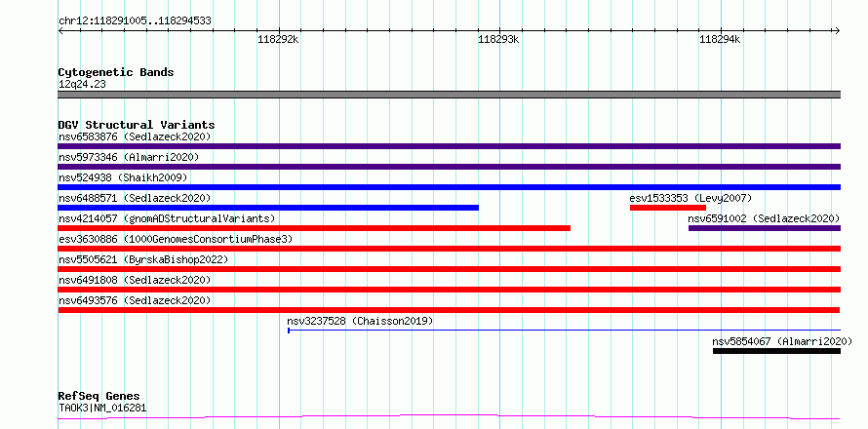Select the red bar under nsv6493576
868x429 pixels.
449,310
